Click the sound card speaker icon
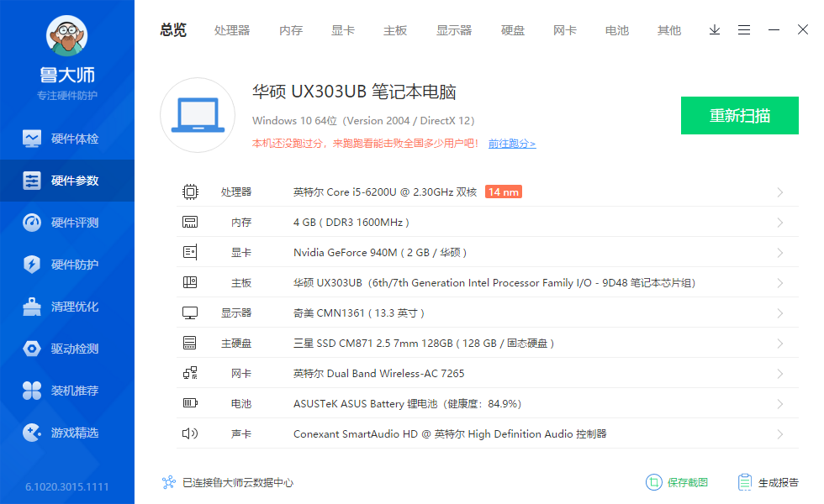The height and width of the screenshot is (504, 824). 190,433
